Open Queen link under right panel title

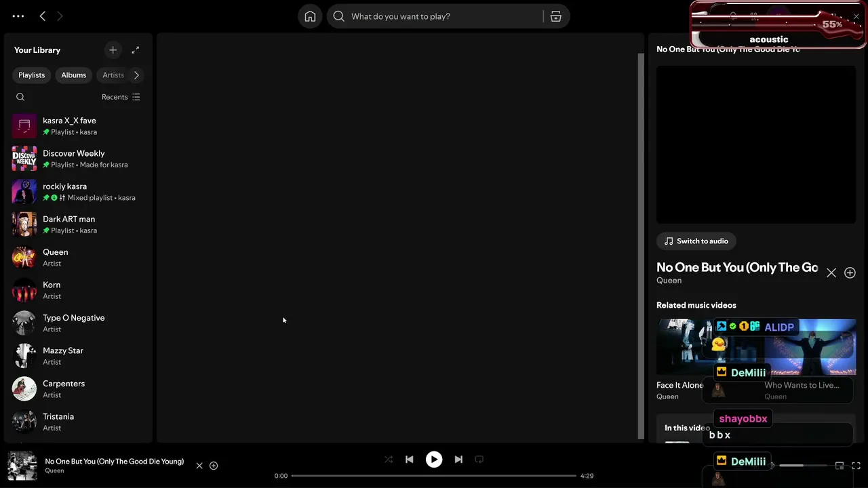click(x=669, y=281)
